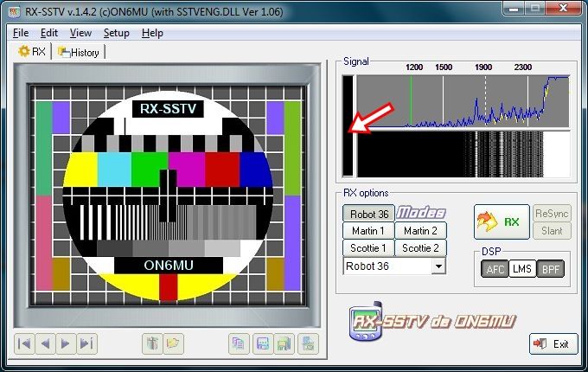Click the Slant button
The width and height of the screenshot is (588, 372).
[x=552, y=231]
